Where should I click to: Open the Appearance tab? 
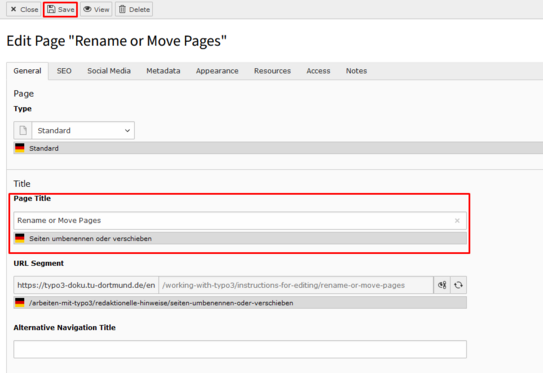[217, 71]
